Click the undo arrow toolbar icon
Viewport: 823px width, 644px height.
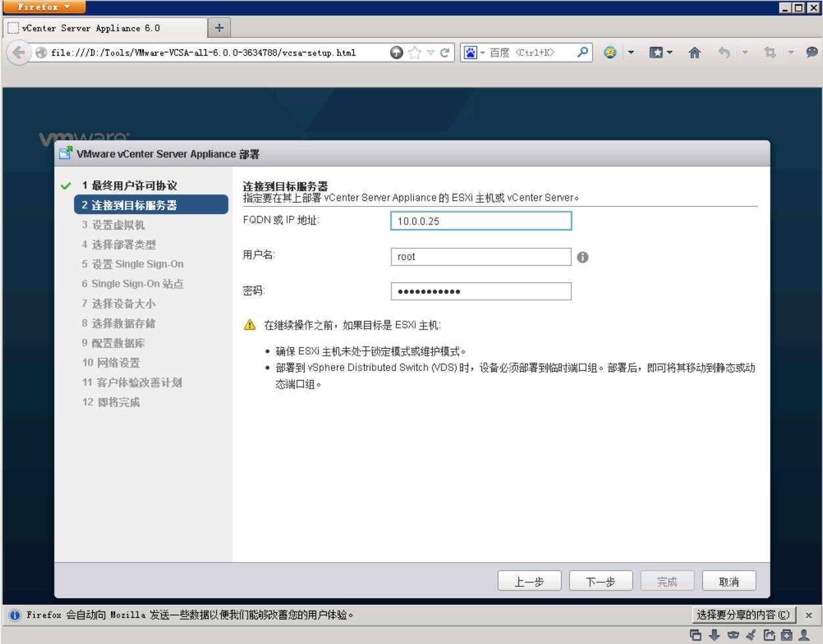click(x=724, y=53)
